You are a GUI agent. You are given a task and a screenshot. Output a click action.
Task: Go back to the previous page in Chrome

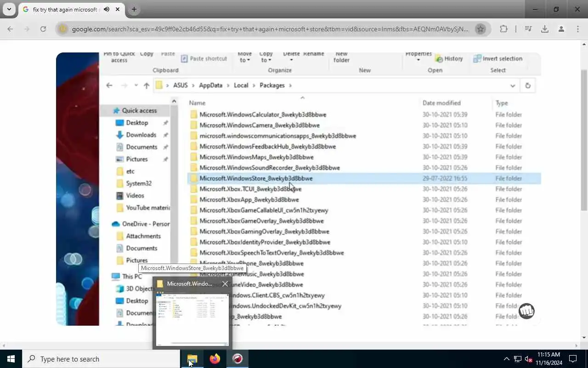click(10, 29)
